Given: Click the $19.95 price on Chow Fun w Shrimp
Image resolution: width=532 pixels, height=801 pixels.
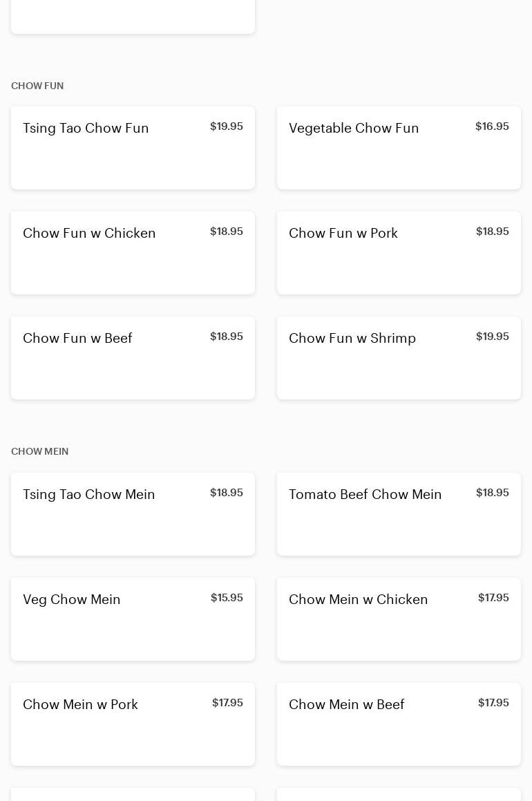Looking at the screenshot, I should pyautogui.click(x=492, y=337).
